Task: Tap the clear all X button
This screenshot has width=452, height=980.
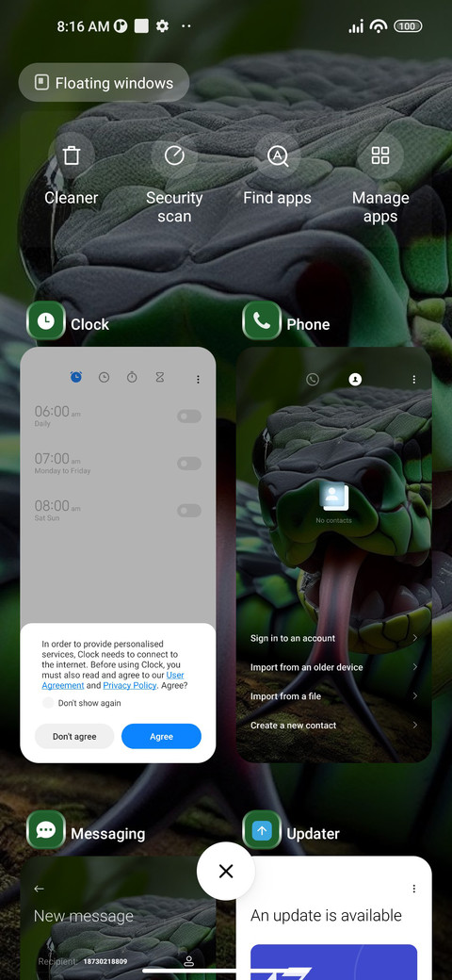Action: (226, 871)
